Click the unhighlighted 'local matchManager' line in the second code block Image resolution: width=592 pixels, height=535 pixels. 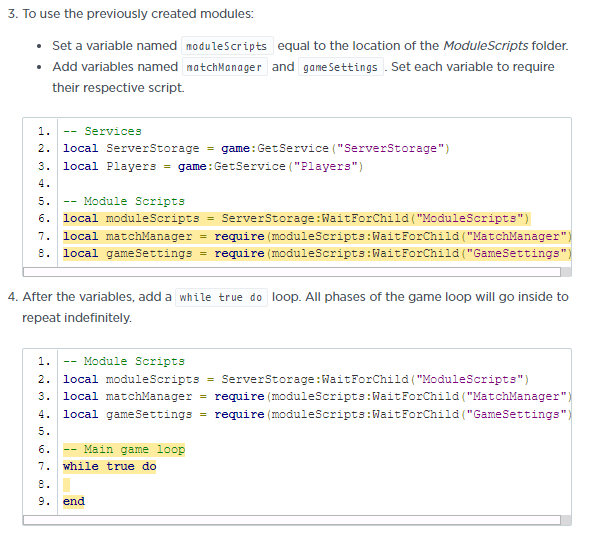coord(317,396)
